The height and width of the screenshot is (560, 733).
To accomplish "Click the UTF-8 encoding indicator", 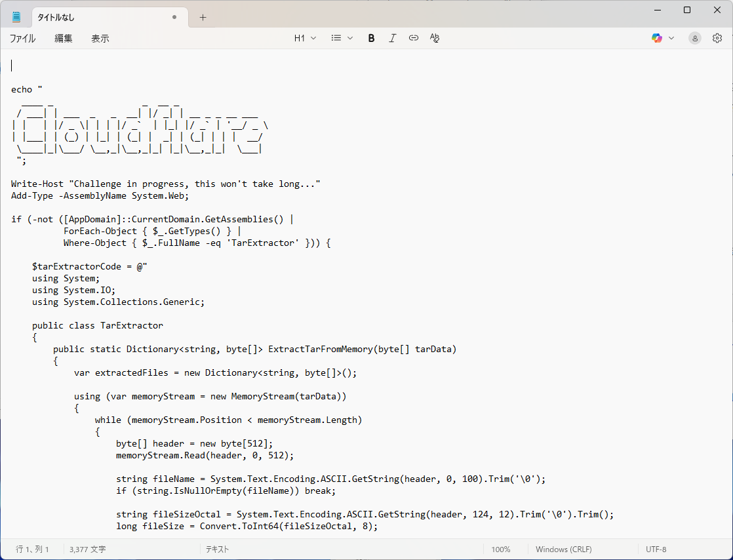I will pos(656,550).
